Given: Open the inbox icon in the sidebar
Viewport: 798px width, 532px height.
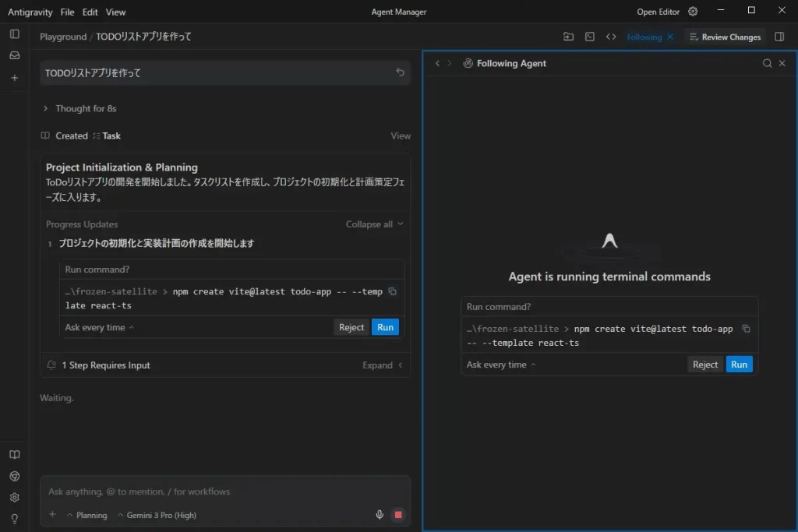Looking at the screenshot, I should (x=15, y=55).
